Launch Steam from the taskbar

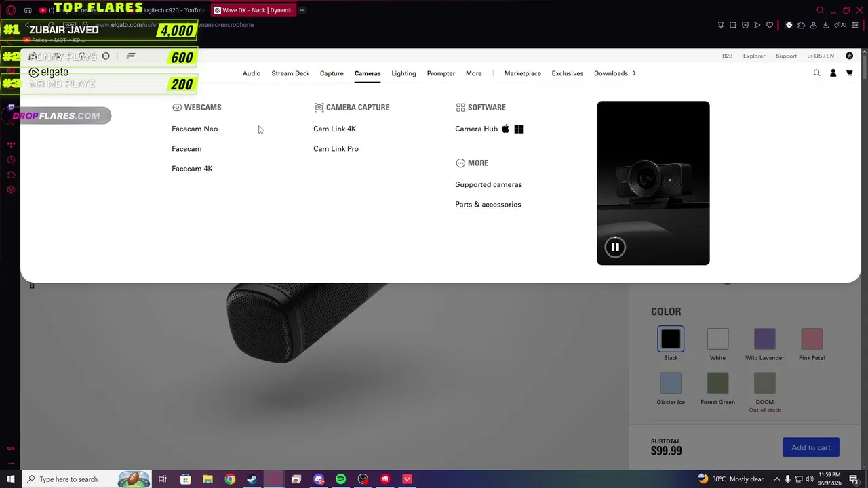tap(252, 479)
